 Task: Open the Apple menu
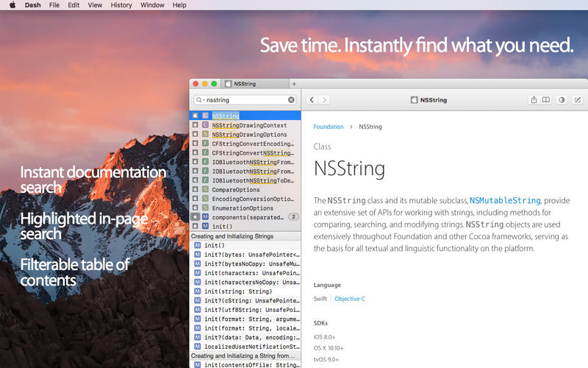(x=12, y=5)
